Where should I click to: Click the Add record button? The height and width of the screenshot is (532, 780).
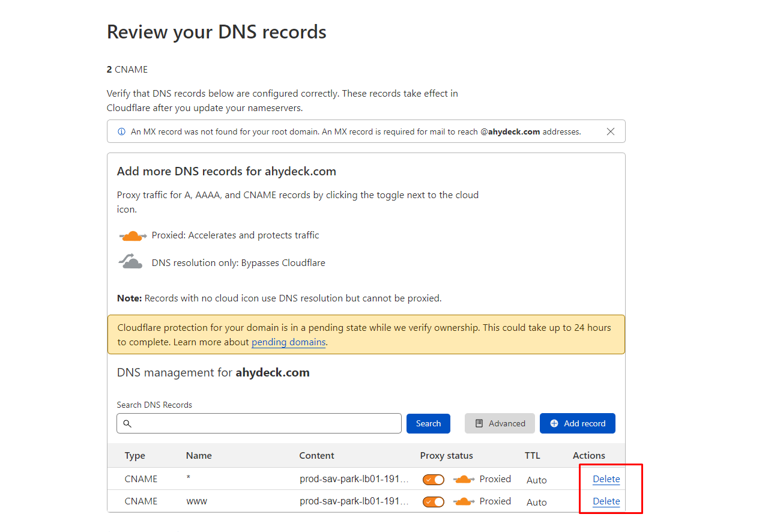(578, 423)
